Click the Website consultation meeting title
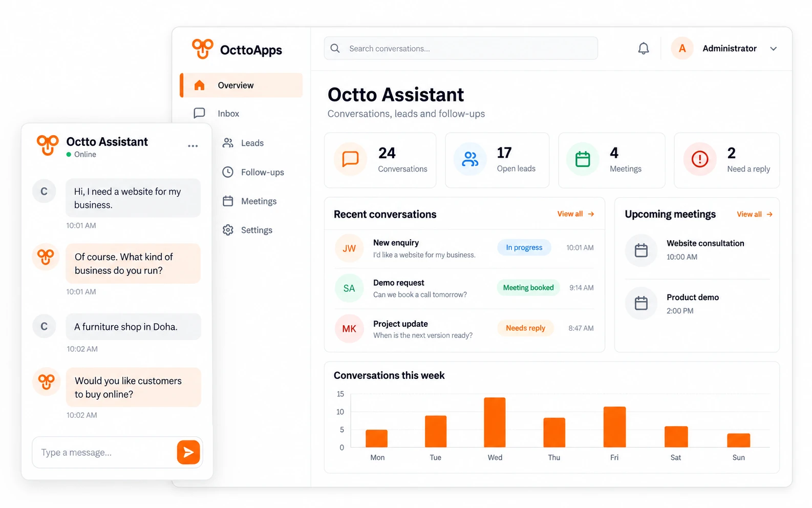This screenshot has height=508, width=812. coord(706,243)
